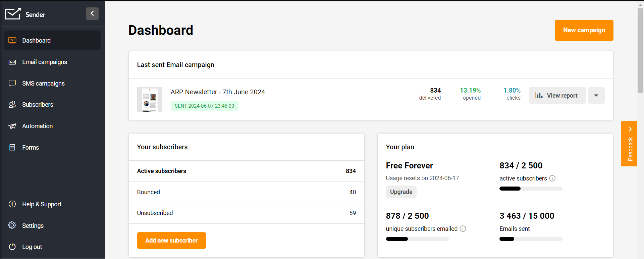Click the Sender envelope logo icon
Viewport: 644px width, 259px height.
coord(13,14)
